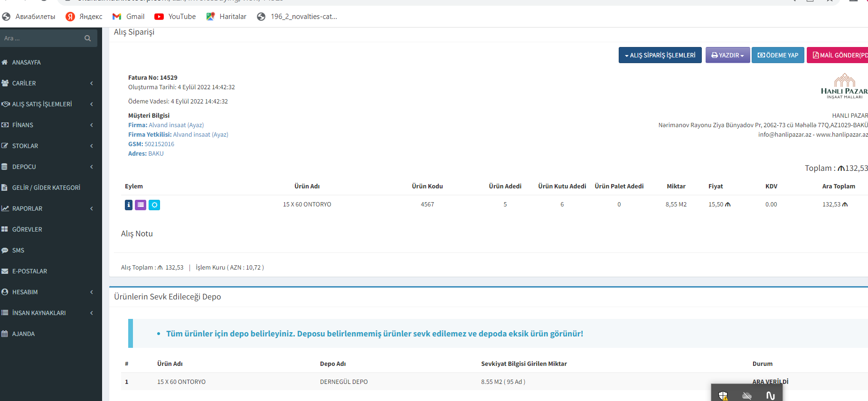Image resolution: width=868 pixels, height=401 pixels.
Task: Expand the RAPORLAR sidebar section
Action: point(47,209)
